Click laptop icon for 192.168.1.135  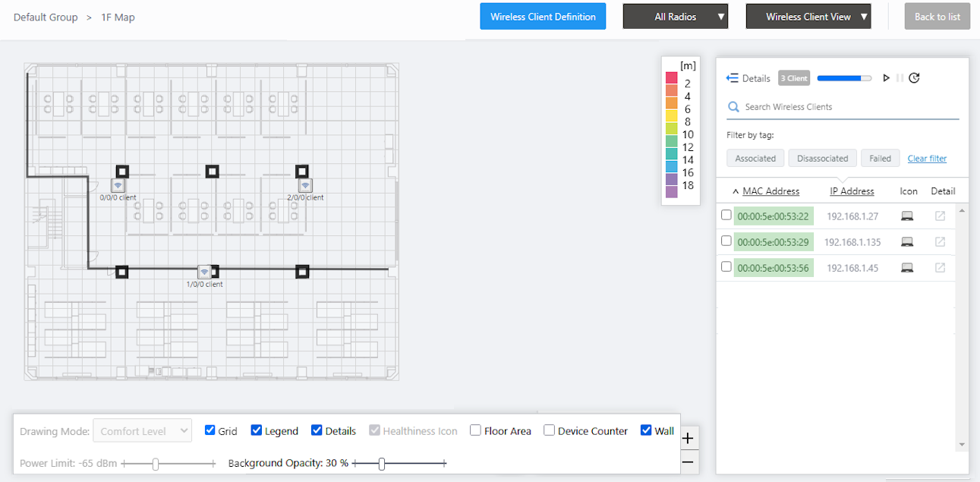click(x=907, y=242)
